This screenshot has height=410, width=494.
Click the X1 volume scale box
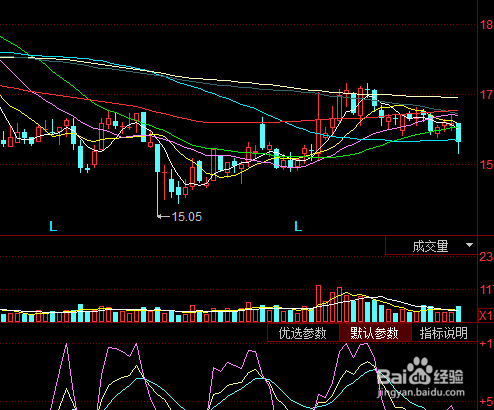click(485, 315)
